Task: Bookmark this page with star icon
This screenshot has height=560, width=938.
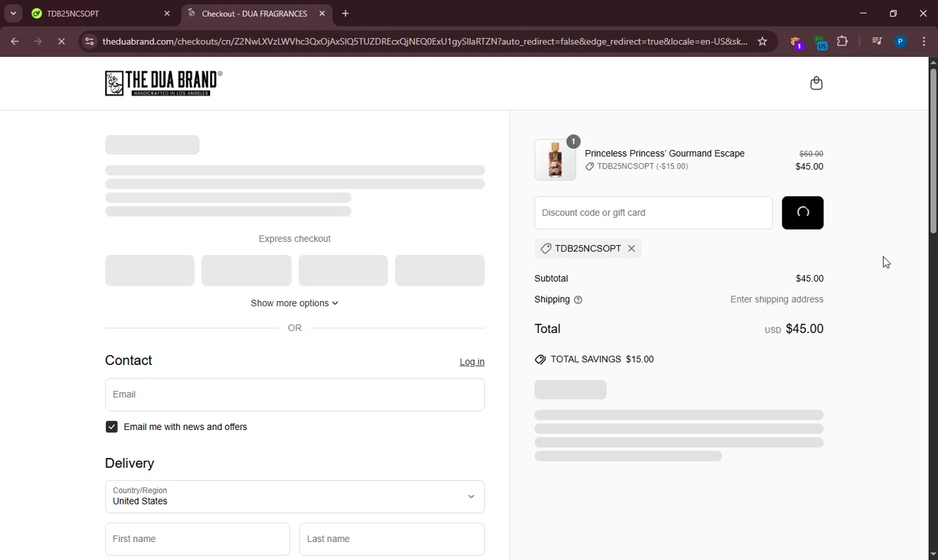Action: tap(762, 42)
